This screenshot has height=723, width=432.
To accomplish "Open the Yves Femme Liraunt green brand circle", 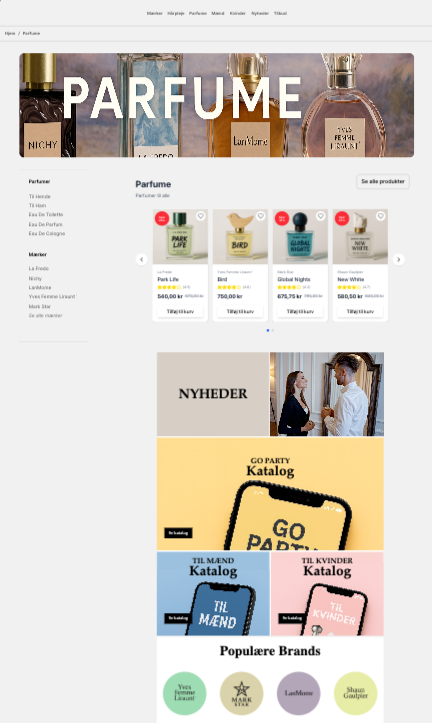I will (x=184, y=693).
